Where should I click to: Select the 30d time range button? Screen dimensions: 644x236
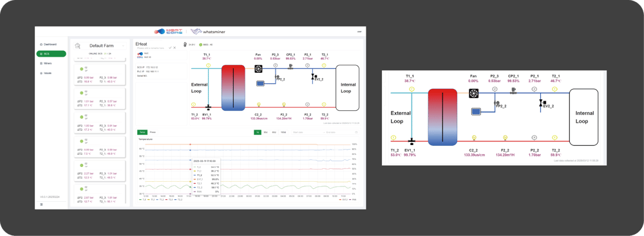point(266,132)
